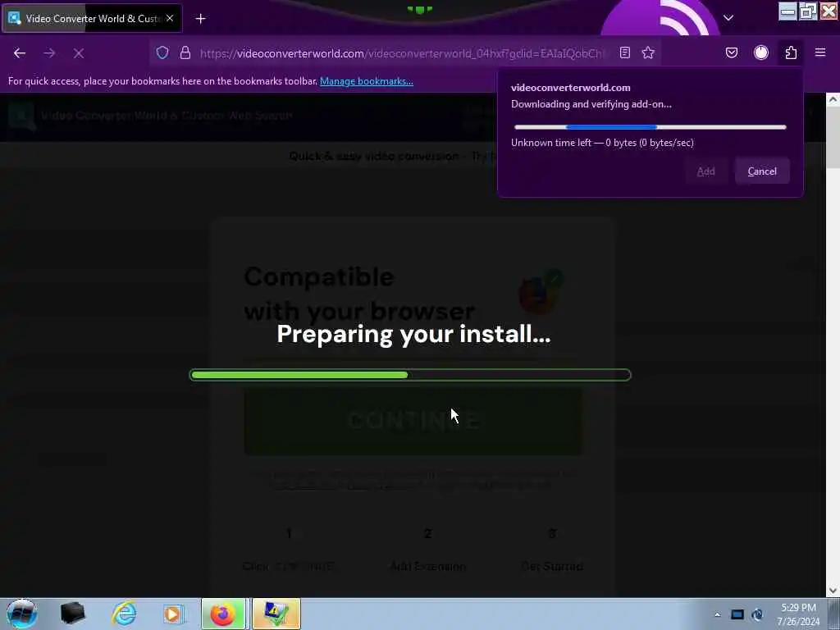Click the greyed Add button
The image size is (840, 630).
pyautogui.click(x=705, y=171)
